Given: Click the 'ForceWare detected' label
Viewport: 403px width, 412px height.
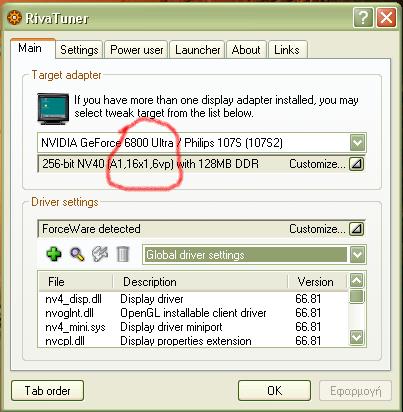Looking at the screenshot, I should (91, 229).
